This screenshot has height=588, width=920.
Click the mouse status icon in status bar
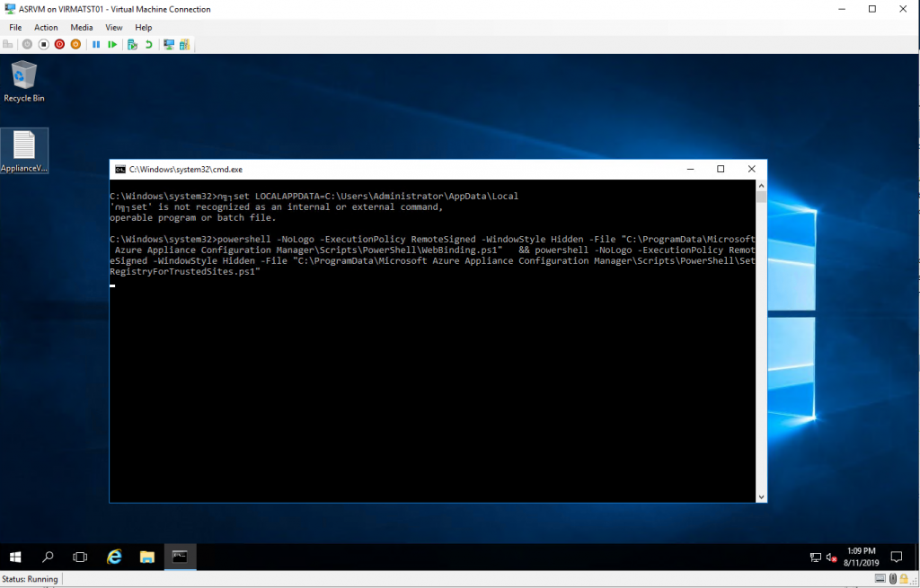(x=893, y=579)
